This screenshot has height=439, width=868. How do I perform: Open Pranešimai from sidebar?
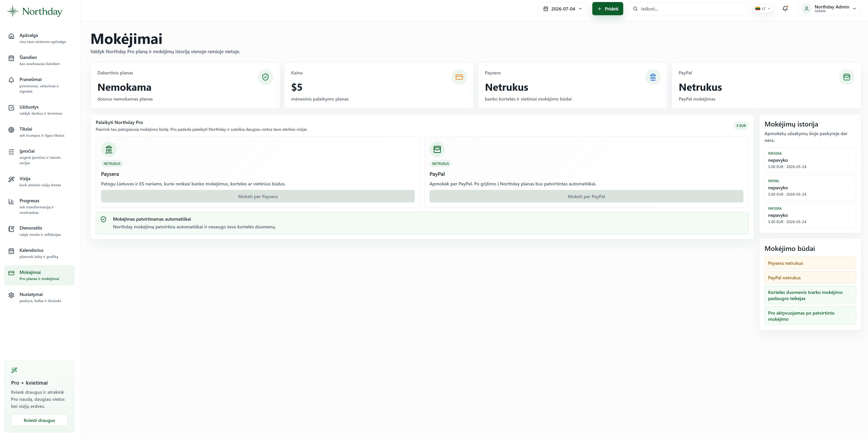[39, 85]
